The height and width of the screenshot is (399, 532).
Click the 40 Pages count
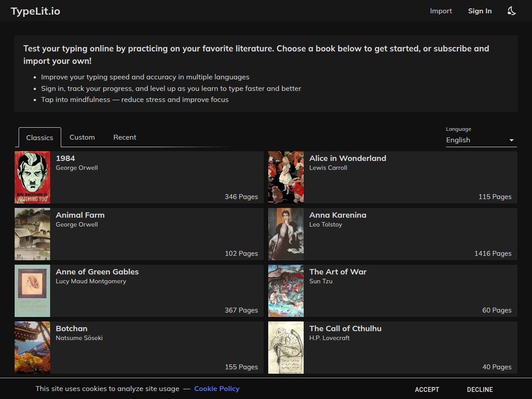497,367
